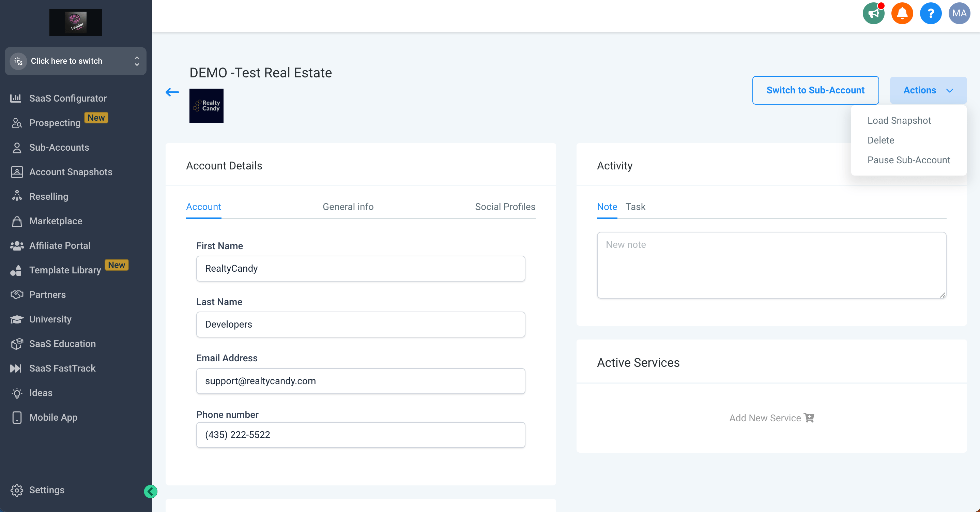Open the SaaS Configurator chart icon
This screenshot has height=512, width=980.
tap(16, 98)
